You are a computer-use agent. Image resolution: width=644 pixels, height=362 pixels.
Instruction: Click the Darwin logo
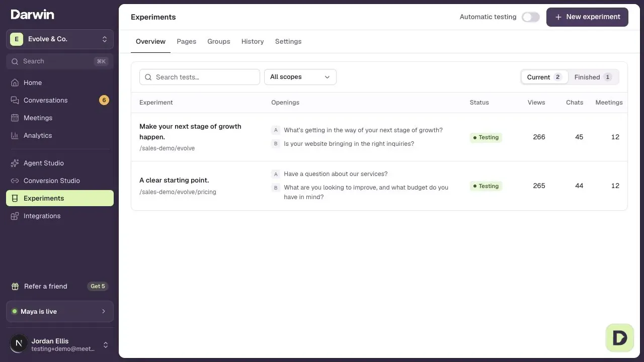coord(32,14)
